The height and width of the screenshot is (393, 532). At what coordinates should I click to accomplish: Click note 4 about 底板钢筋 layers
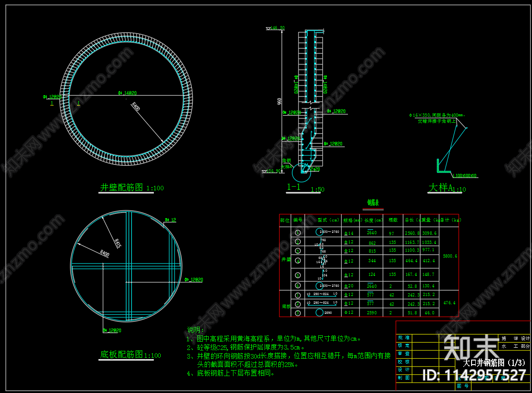pos(231,373)
